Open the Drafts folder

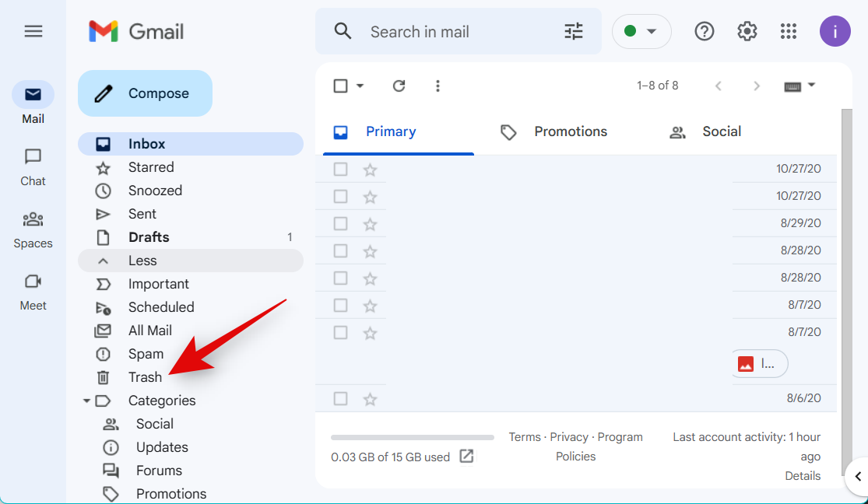click(191, 236)
